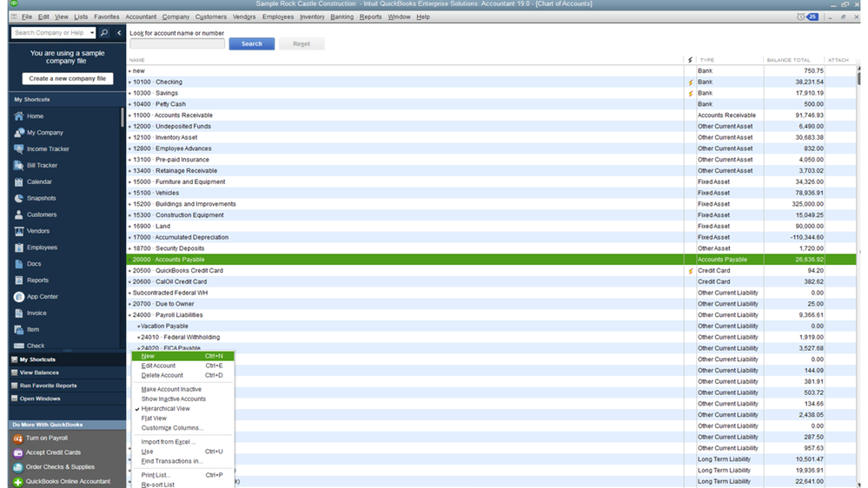Click Create a new company file
This screenshot has width=868, height=488.
(68, 78)
